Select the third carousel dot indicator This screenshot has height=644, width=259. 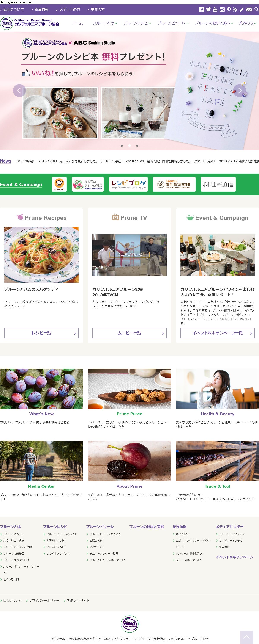tap(137, 146)
